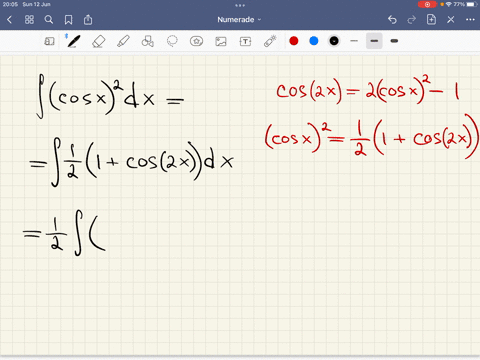480x360 pixels.
Task: Open the more options ellipsis menu
Action: click(470, 20)
